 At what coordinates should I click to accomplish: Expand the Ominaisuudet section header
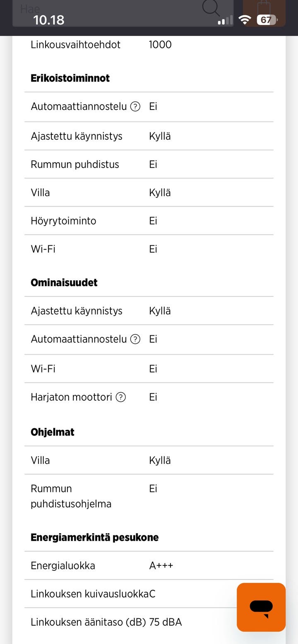click(x=64, y=282)
